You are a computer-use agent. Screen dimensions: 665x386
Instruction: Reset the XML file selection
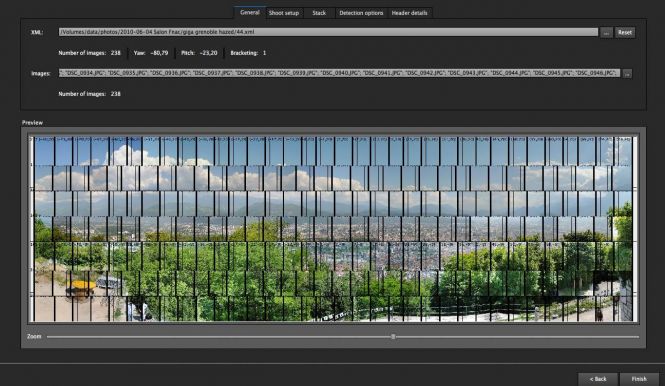pos(625,32)
